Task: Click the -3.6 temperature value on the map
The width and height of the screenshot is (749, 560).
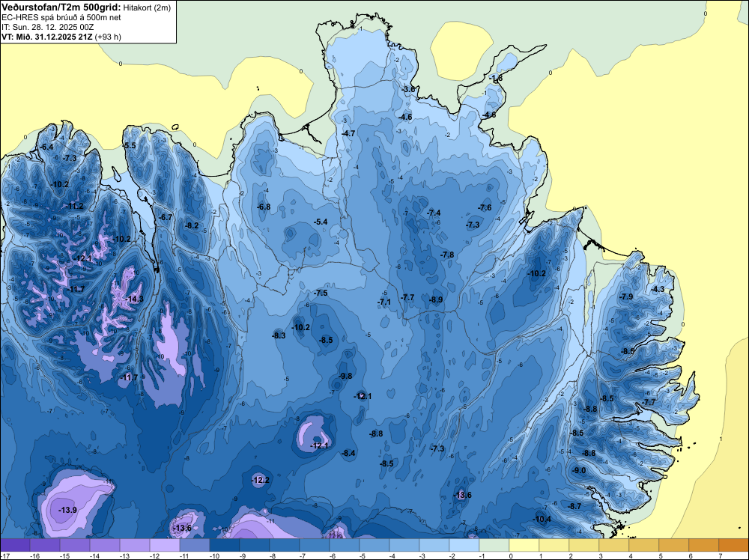Action: pos(408,89)
